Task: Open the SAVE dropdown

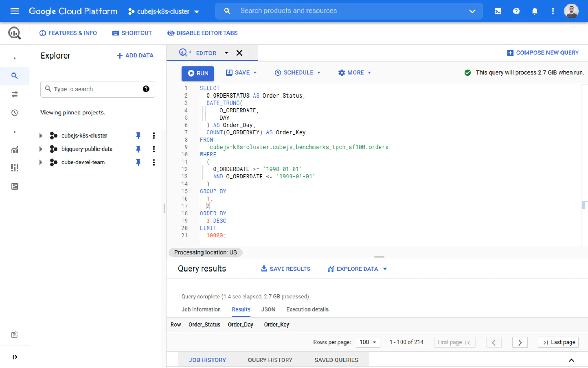Action: tap(241, 73)
